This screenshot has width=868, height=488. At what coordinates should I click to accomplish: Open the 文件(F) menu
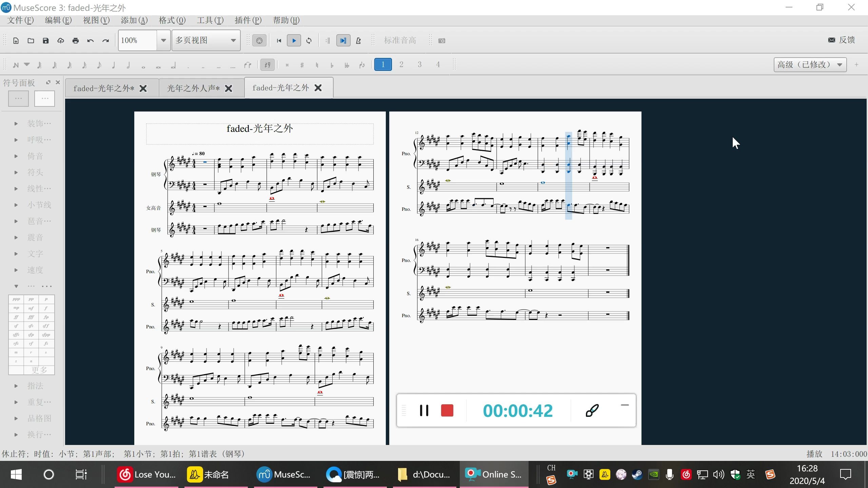[21, 20]
